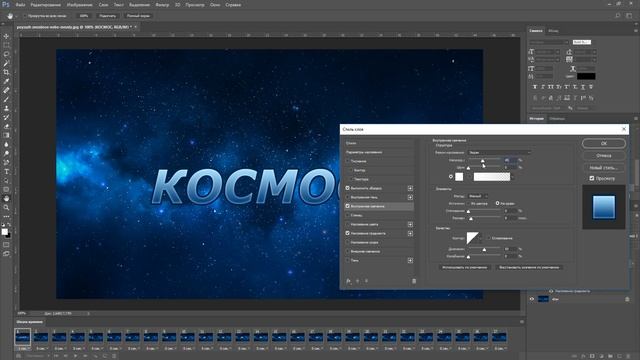Toggle Quick Mask mode icon
The height and width of the screenshot is (360, 640).
[6, 245]
